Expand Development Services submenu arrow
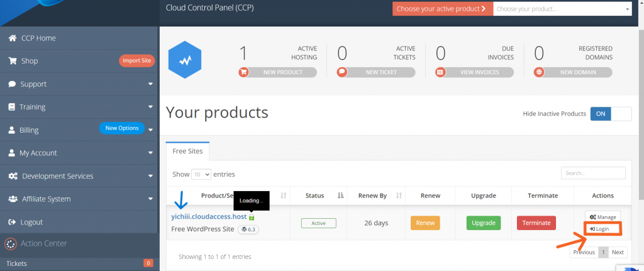The height and width of the screenshot is (271, 644). pyautogui.click(x=150, y=176)
